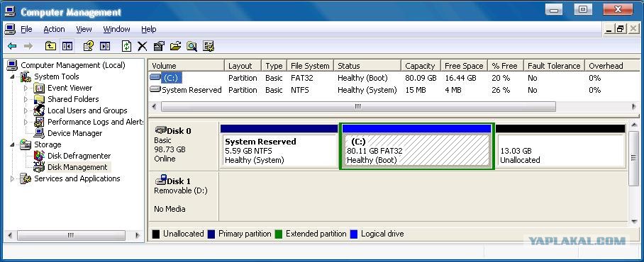
Task: Click the System Reserved volume list icon
Action: click(155, 89)
